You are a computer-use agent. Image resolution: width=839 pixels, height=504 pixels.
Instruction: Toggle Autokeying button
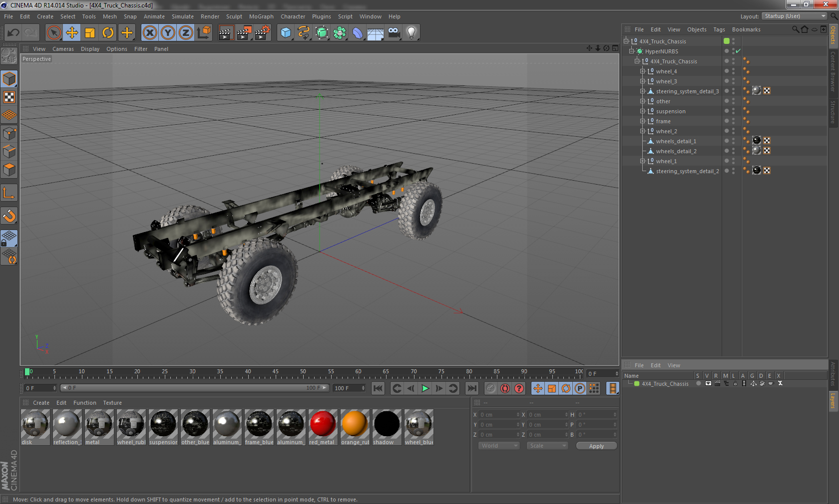pyautogui.click(x=505, y=388)
